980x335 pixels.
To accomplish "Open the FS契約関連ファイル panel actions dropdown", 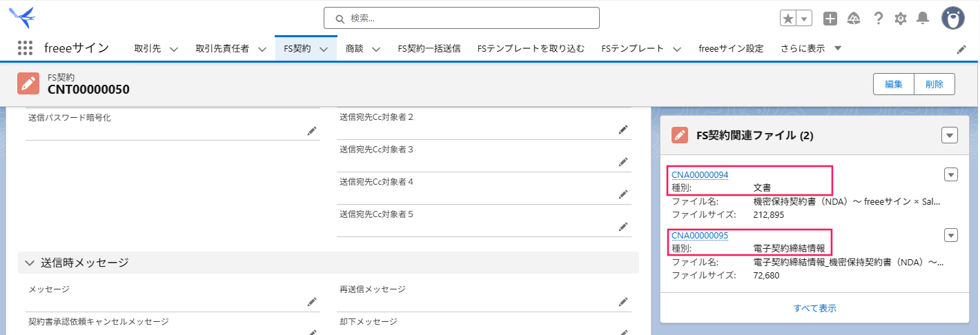I will (950, 136).
